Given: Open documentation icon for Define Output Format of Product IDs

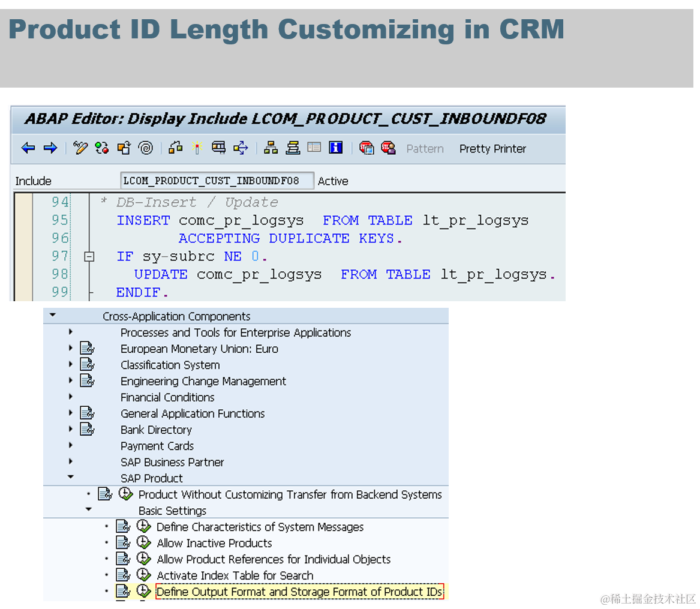Looking at the screenshot, I should 123,591.
